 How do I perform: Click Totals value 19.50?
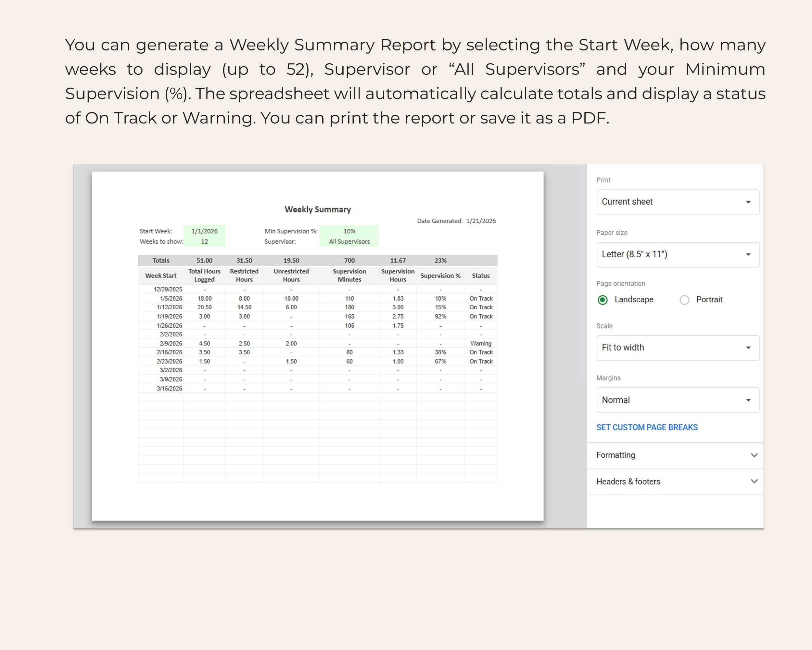pos(291,261)
